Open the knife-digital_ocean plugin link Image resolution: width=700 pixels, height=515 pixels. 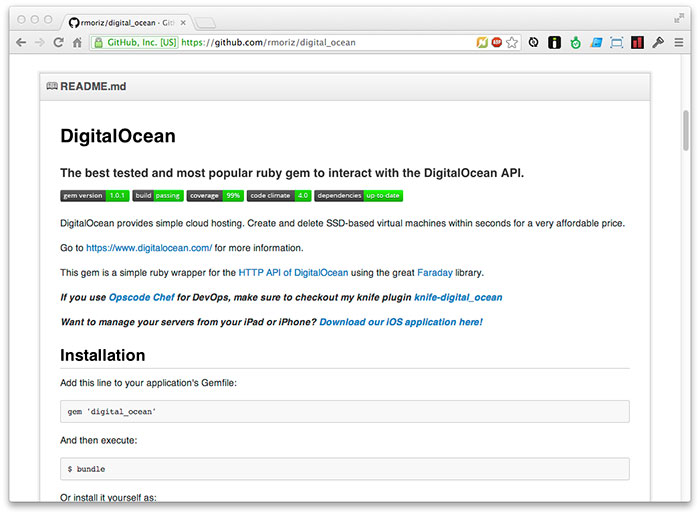point(458,297)
